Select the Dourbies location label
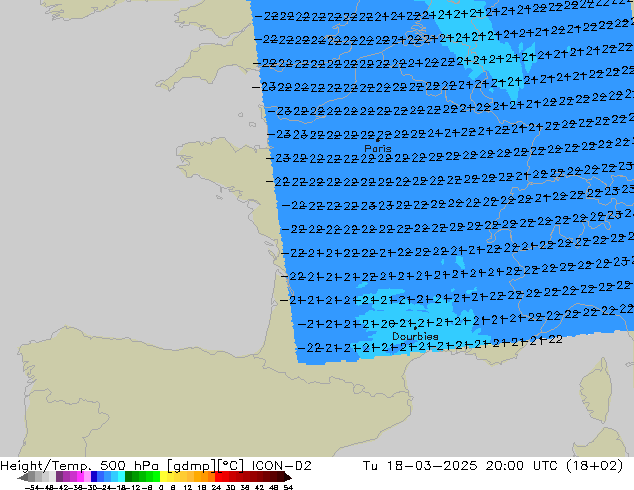 (414, 337)
